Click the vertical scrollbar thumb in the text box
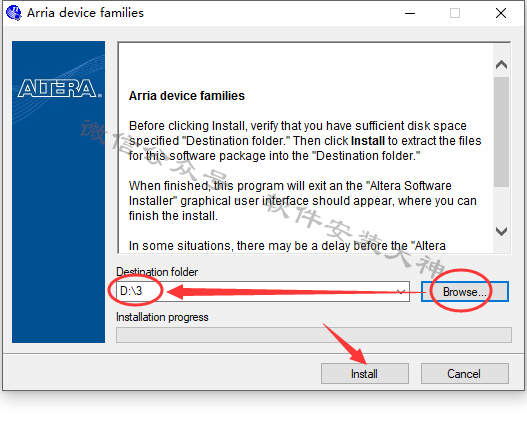527x426 pixels. coord(501,131)
